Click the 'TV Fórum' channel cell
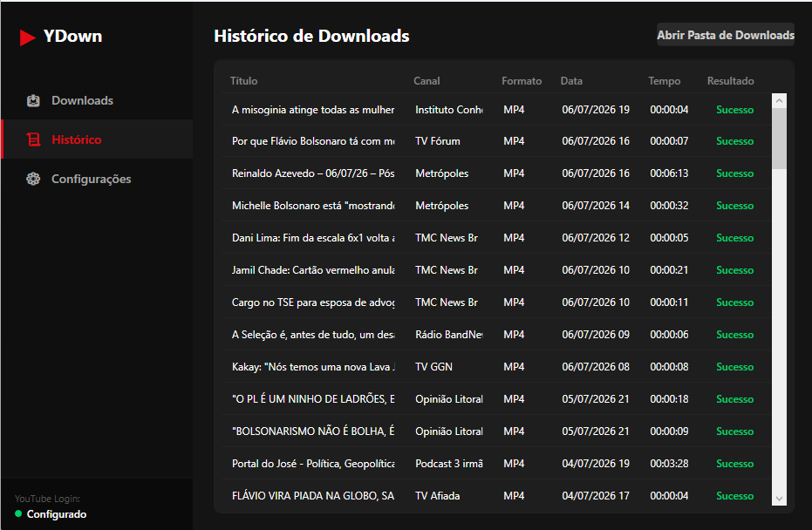The height and width of the screenshot is (530, 812). 438,141
